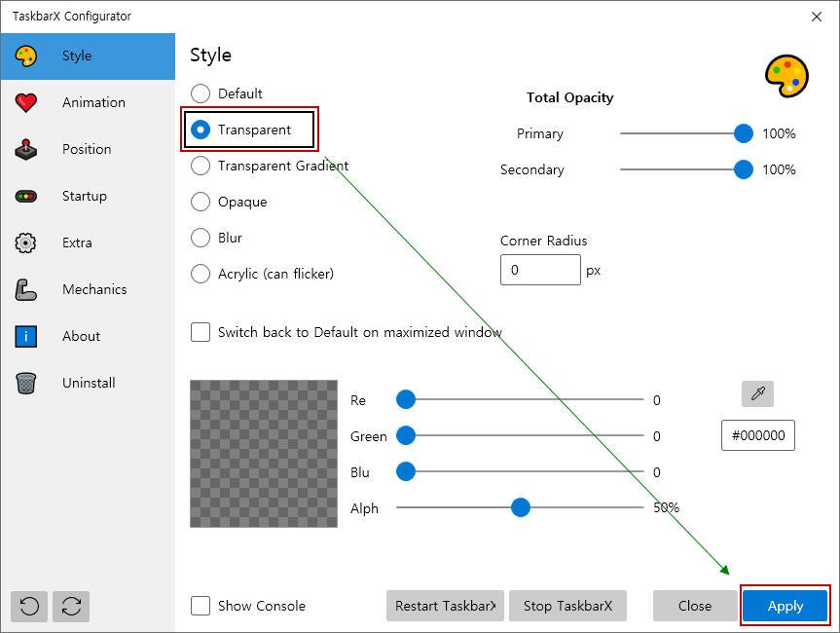
Task: Close the TaskbarX Configurator window
Action: click(x=817, y=17)
